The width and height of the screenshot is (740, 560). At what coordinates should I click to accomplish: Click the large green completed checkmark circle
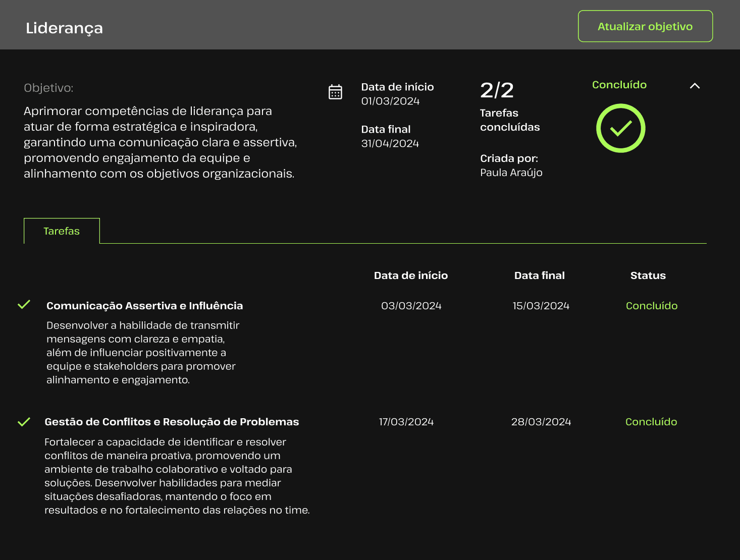pos(620,128)
